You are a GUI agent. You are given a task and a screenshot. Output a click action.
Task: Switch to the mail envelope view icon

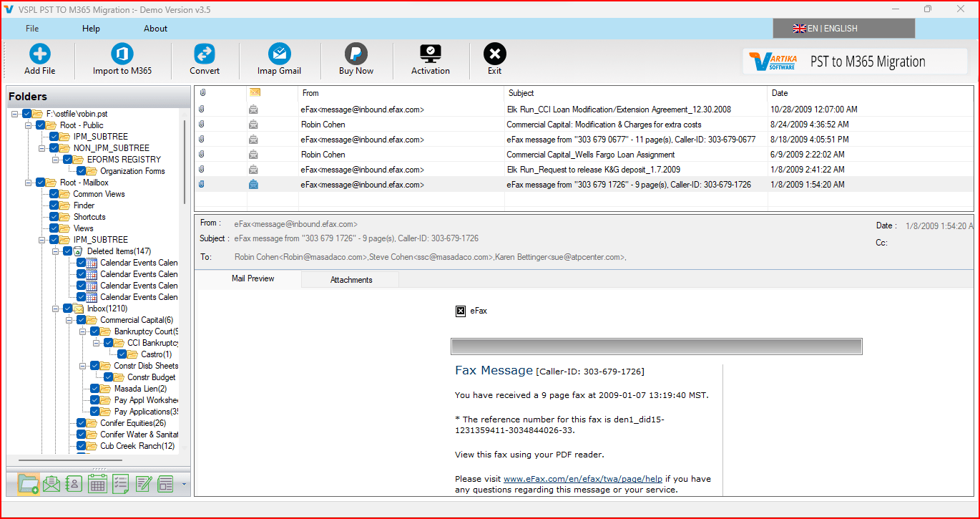pyautogui.click(x=52, y=484)
